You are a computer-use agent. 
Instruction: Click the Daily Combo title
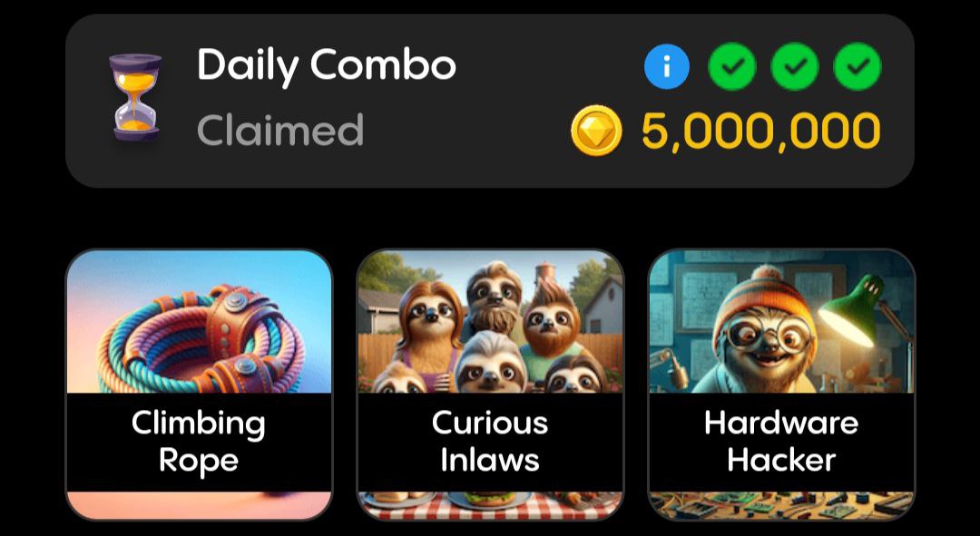(327, 65)
